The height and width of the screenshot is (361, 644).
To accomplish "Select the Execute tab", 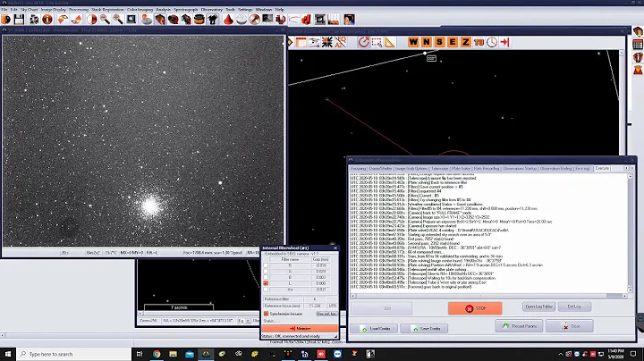I will (x=602, y=168).
